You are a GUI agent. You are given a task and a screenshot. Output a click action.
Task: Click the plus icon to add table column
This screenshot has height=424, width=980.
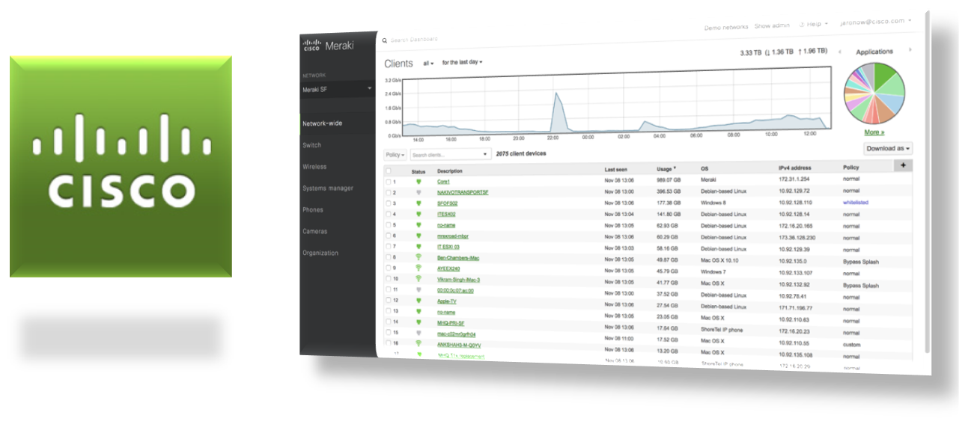point(903,165)
